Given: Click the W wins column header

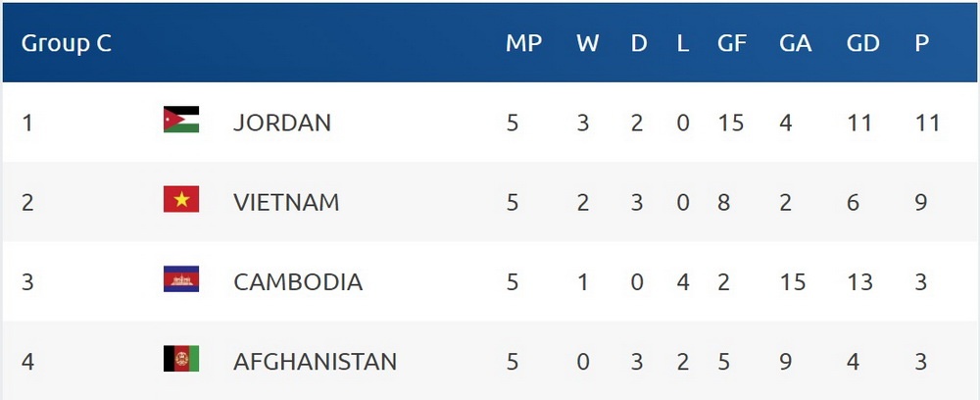Looking at the screenshot, I should pyautogui.click(x=588, y=44).
